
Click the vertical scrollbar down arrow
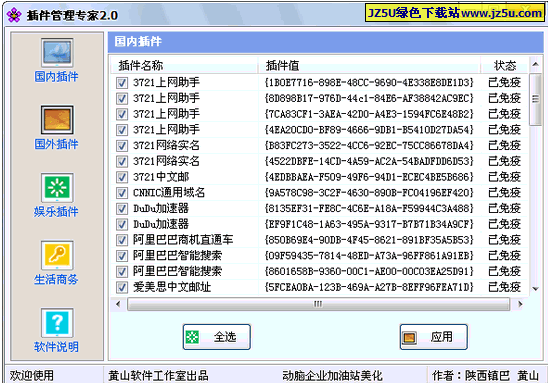coord(535,289)
